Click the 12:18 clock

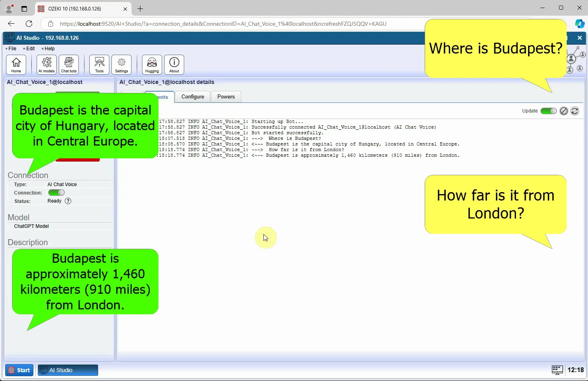coord(576,370)
